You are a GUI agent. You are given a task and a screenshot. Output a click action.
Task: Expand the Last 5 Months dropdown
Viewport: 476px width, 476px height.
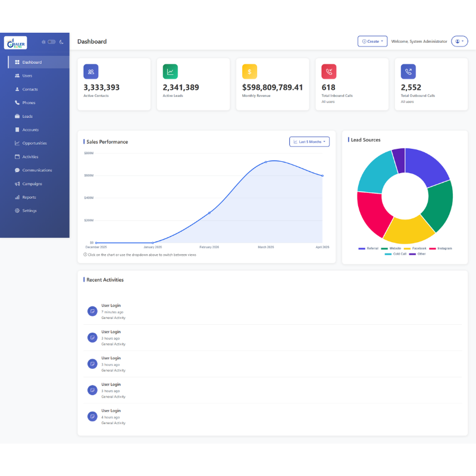click(309, 142)
